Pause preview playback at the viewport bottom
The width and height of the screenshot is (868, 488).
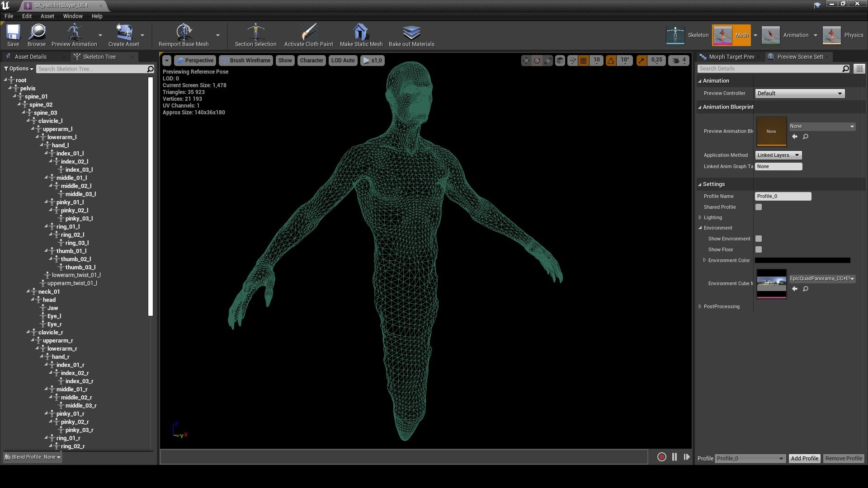pos(674,457)
